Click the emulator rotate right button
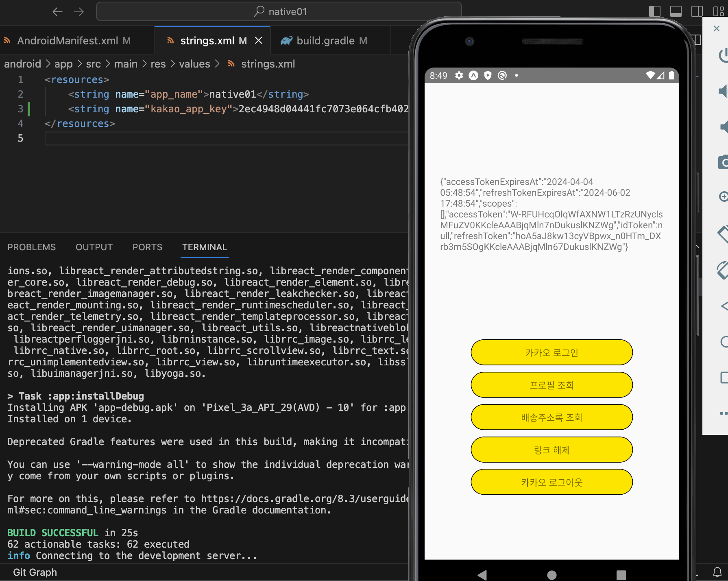 tap(723, 270)
